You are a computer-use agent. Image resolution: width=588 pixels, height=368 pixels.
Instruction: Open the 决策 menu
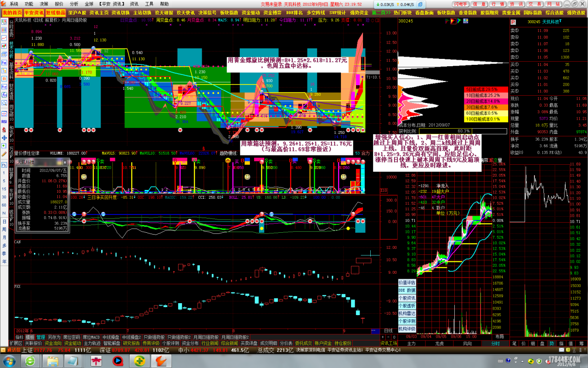[x=44, y=4]
